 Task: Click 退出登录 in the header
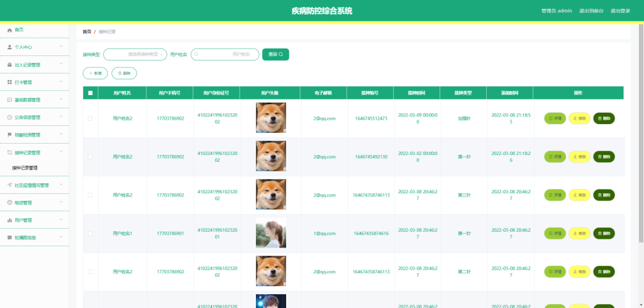tap(620, 11)
